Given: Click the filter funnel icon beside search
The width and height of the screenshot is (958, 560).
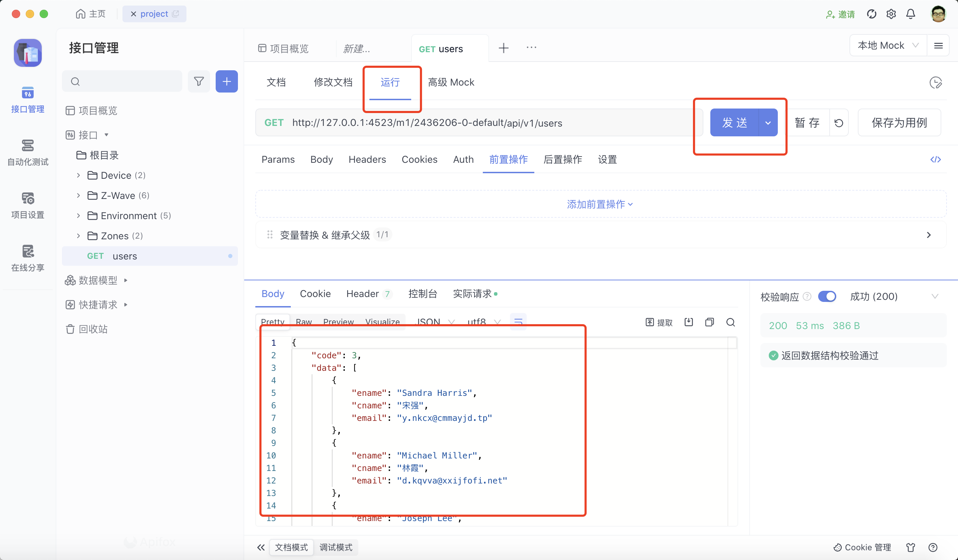Looking at the screenshot, I should 199,81.
